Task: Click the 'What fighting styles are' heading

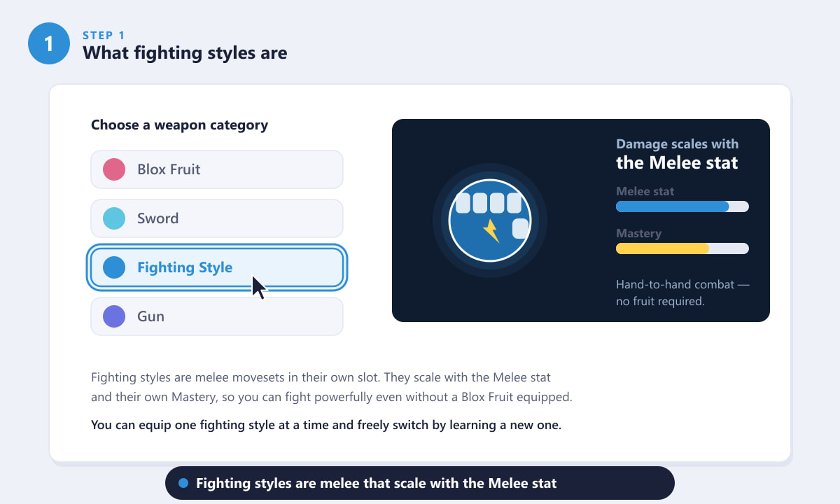Action: click(x=185, y=52)
